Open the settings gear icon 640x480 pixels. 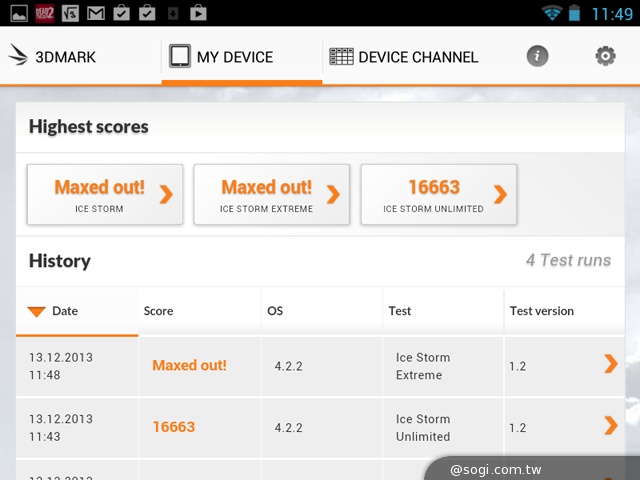(x=605, y=56)
